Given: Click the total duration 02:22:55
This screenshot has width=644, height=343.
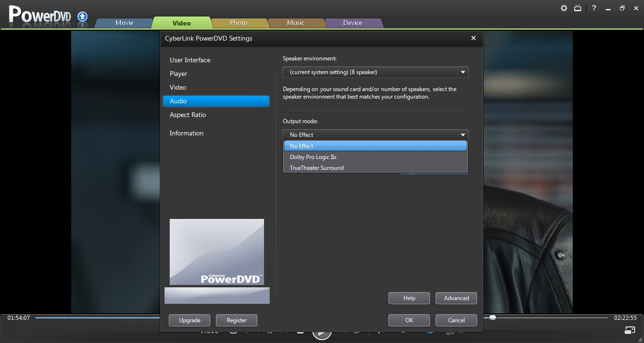Looking at the screenshot, I should coord(625,318).
